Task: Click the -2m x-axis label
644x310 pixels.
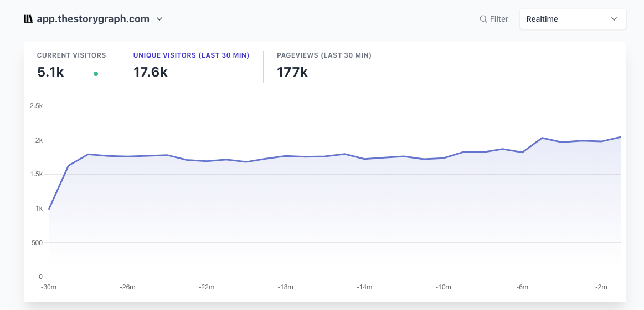Action: tap(601, 287)
